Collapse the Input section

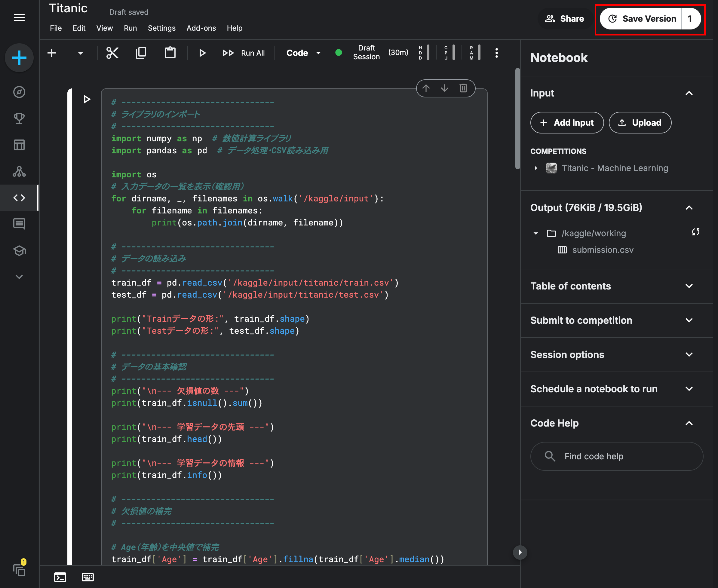[689, 93]
